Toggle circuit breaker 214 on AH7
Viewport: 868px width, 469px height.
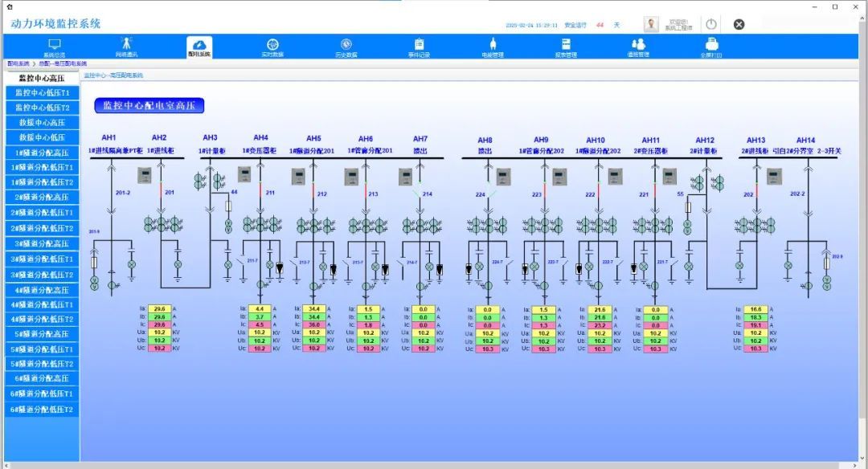418,194
